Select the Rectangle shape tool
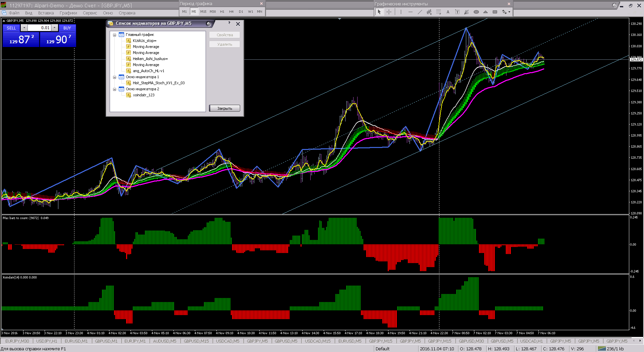Screen dimensions: 644x352 click(x=495, y=12)
